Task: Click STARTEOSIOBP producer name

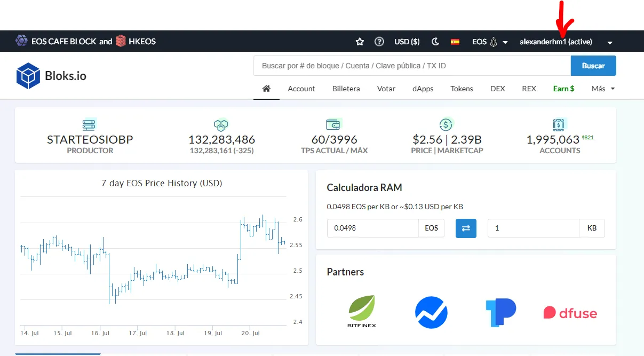Action: tap(90, 140)
